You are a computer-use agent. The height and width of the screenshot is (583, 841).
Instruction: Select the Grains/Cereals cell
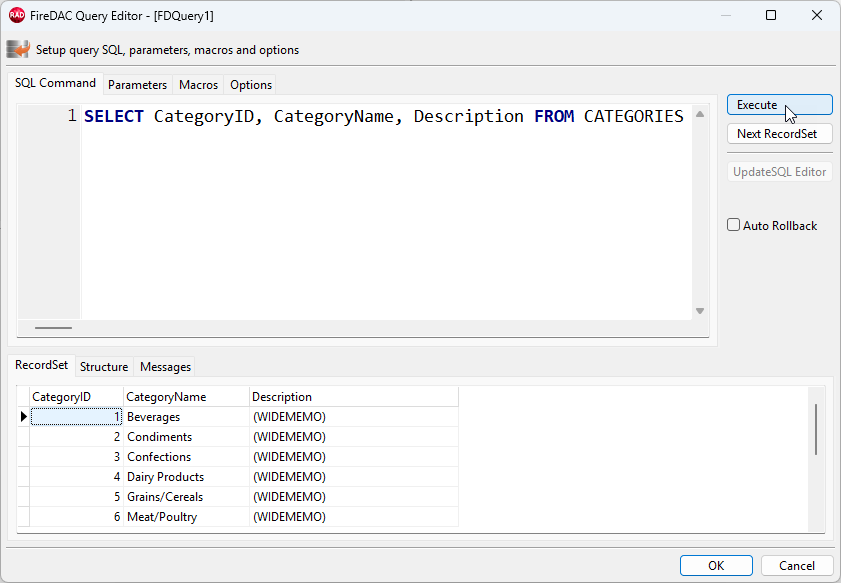[186, 497]
